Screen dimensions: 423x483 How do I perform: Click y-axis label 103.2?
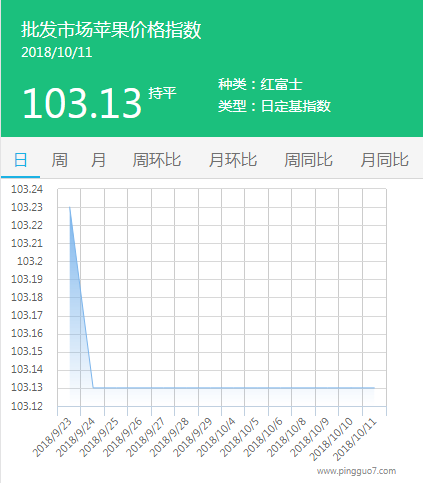(30, 261)
